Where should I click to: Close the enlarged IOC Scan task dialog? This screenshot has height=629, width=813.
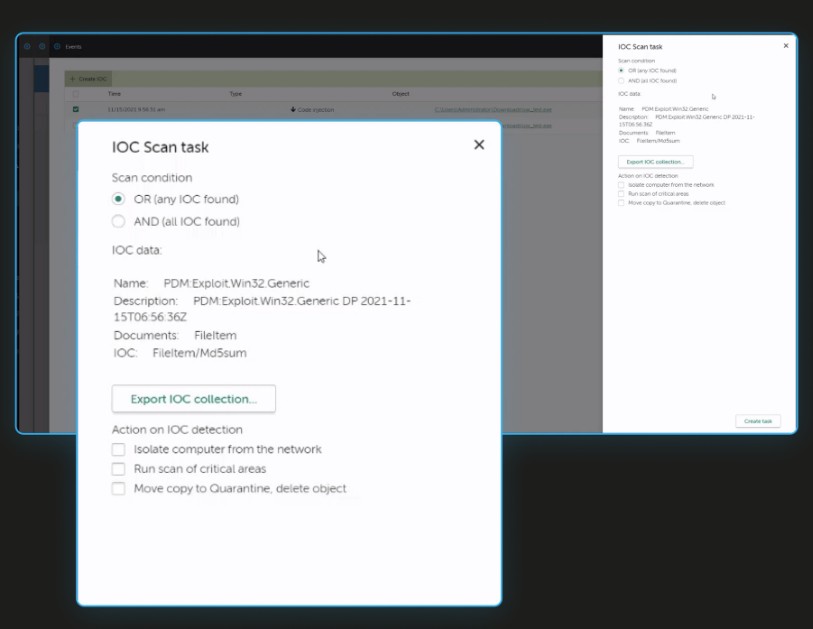pos(479,145)
